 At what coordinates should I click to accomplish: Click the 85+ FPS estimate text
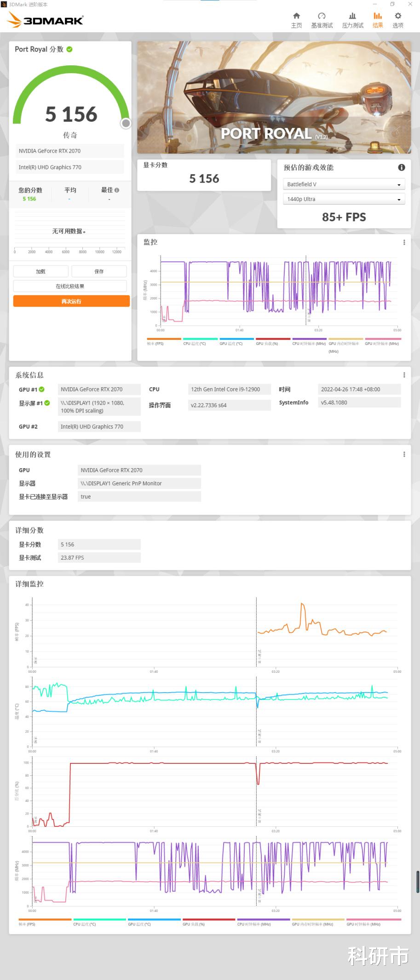click(x=344, y=217)
